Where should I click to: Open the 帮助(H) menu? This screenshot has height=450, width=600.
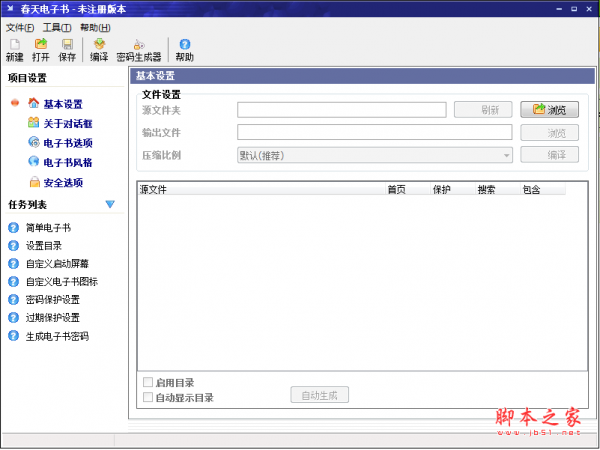pos(95,28)
